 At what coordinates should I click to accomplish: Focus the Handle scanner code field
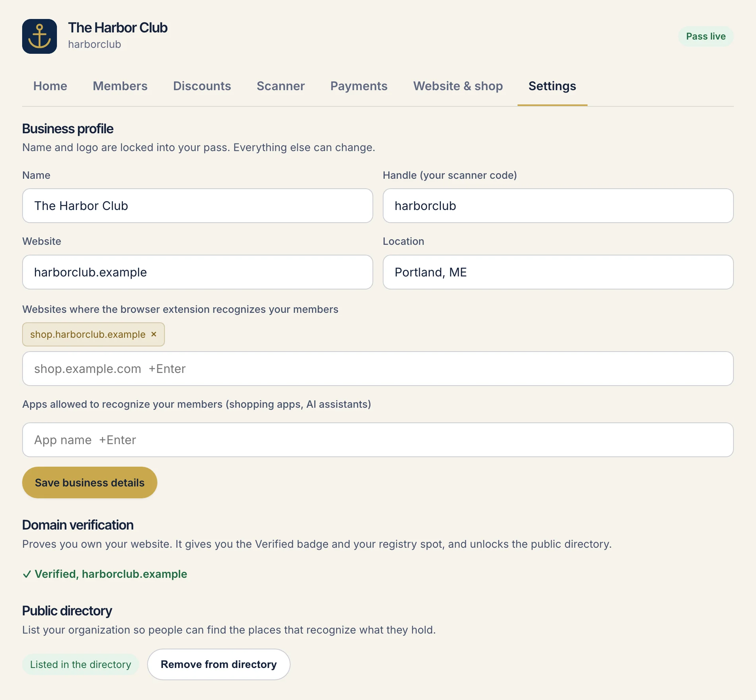click(558, 206)
